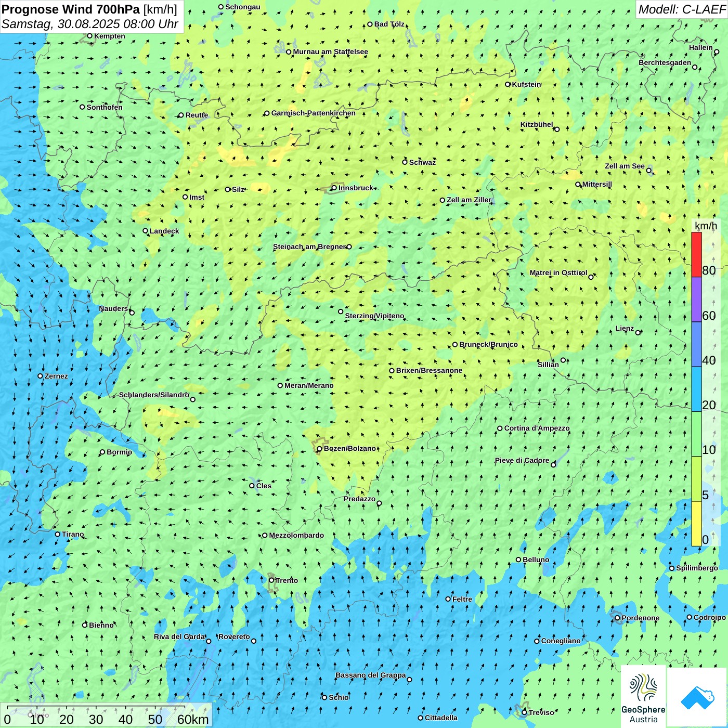Select the Schio label
728x728 pixels.
click(339, 697)
